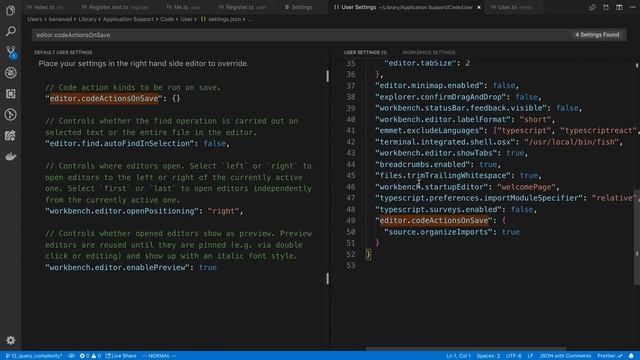Click the Live Share status bar item
The image size is (640, 360).
pos(121,356)
